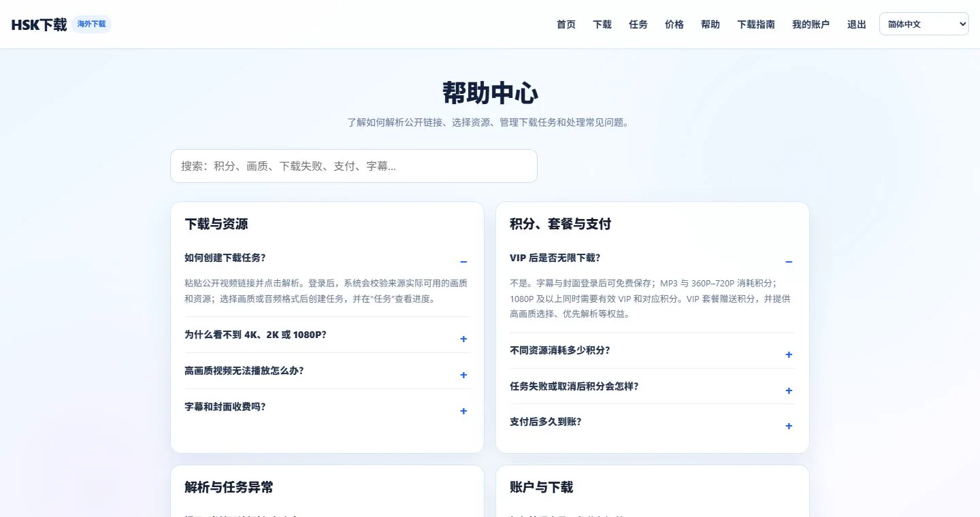
Task: Open the 首页 nav item
Action: [x=566, y=24]
